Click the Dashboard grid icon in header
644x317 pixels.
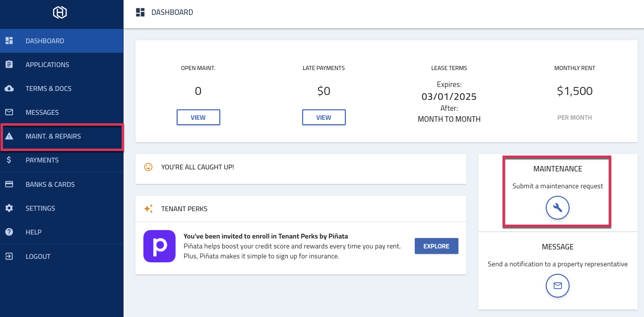(140, 12)
